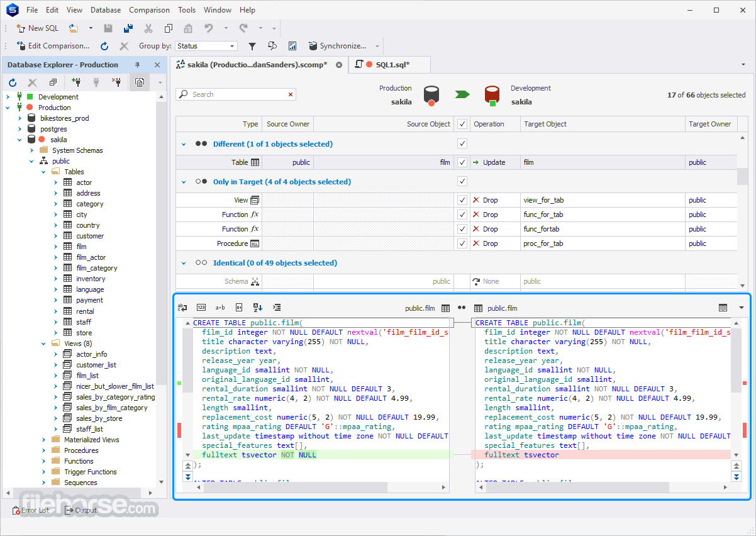Click the Save All icon
This screenshot has width=756, height=536.
[128, 28]
